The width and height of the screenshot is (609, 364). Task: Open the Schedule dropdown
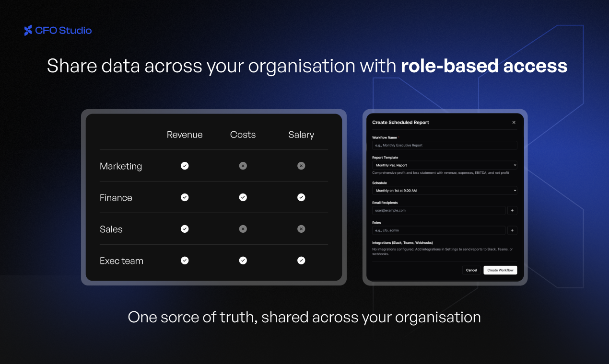(444, 190)
